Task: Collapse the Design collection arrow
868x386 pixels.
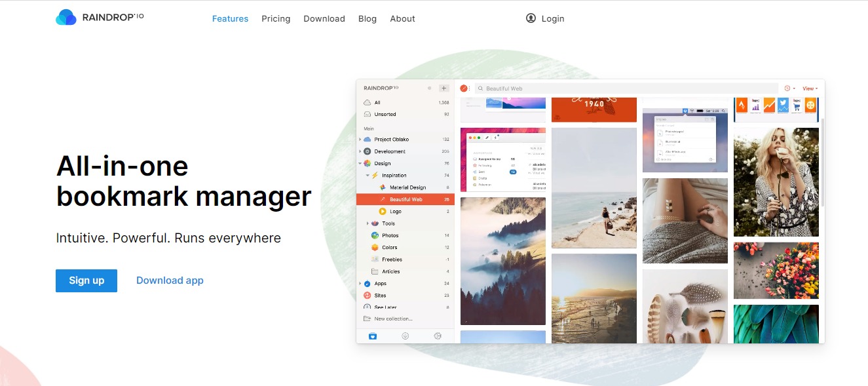Action: (360, 164)
